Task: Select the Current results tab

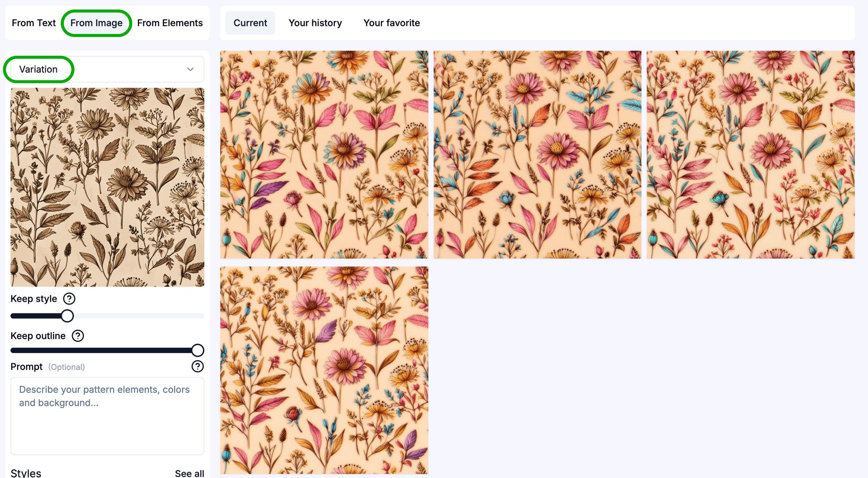Action: (250, 22)
